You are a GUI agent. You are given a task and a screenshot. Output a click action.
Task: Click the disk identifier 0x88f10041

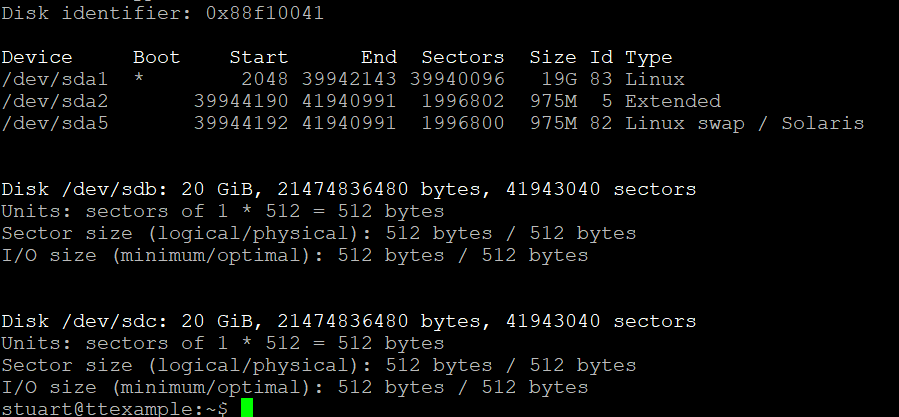click(x=268, y=13)
